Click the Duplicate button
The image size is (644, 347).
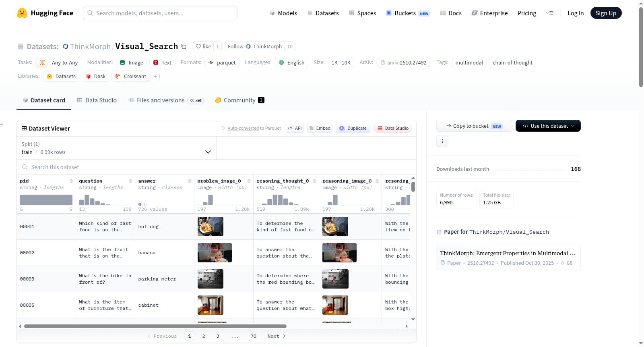353,128
